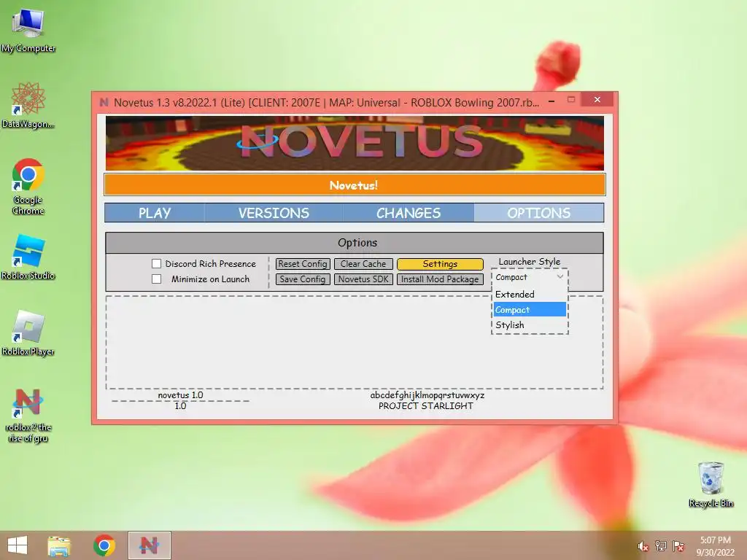
Task: Click the Reset Config button
Action: click(x=303, y=264)
